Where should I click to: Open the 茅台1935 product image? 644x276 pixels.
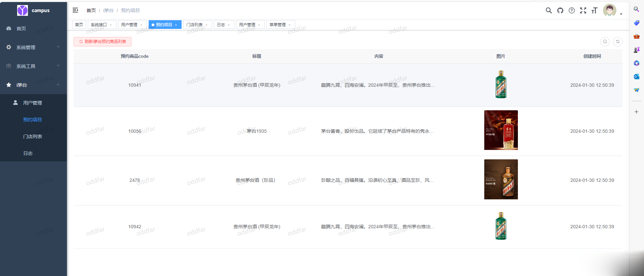[501, 130]
